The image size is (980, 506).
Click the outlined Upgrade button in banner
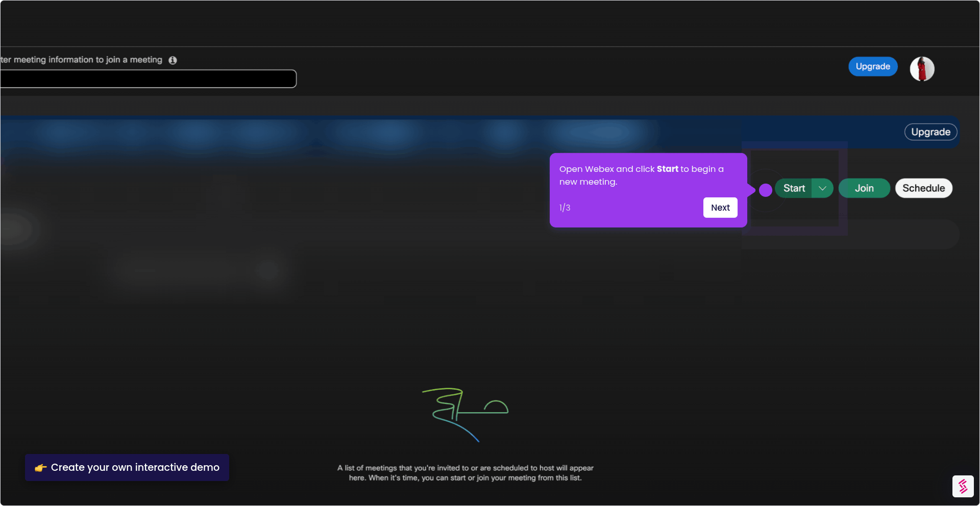(x=930, y=132)
